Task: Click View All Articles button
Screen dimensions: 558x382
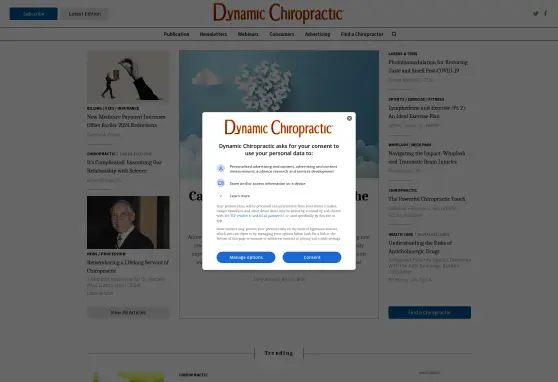Action: [128, 313]
